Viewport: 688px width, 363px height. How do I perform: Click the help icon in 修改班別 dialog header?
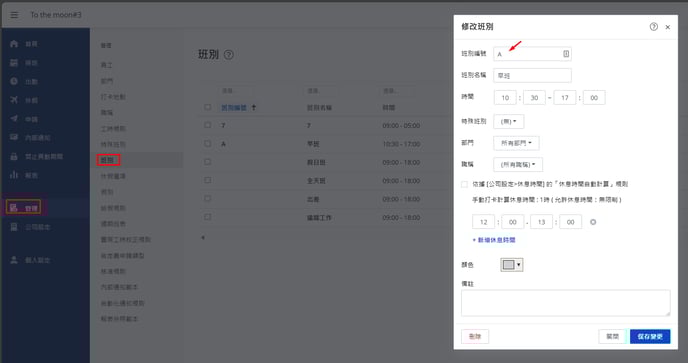653,27
